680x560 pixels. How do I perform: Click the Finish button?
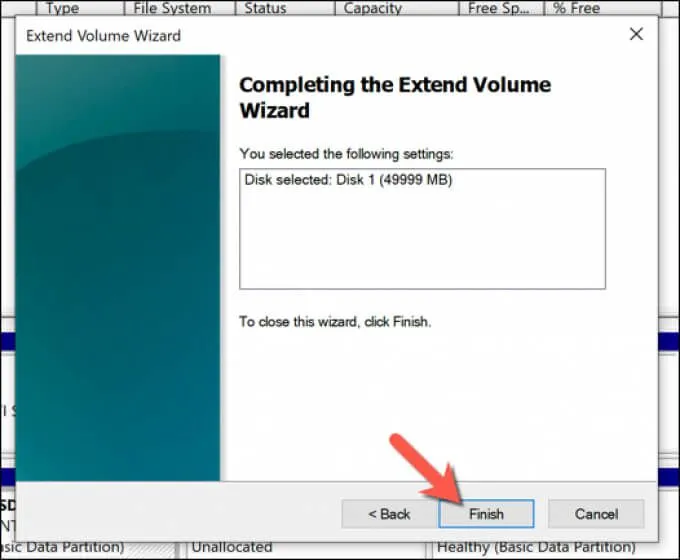[x=486, y=513]
